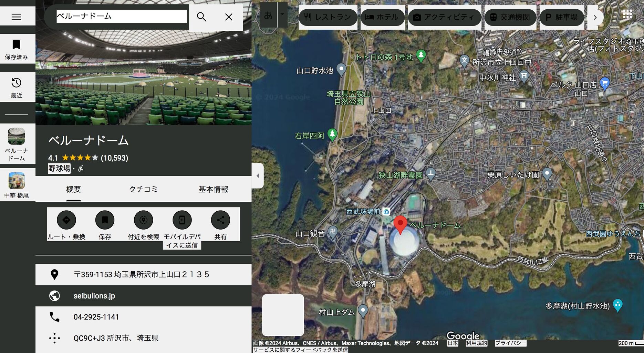
Task: Click the 右岸四阿 park marker
Action: click(x=332, y=135)
